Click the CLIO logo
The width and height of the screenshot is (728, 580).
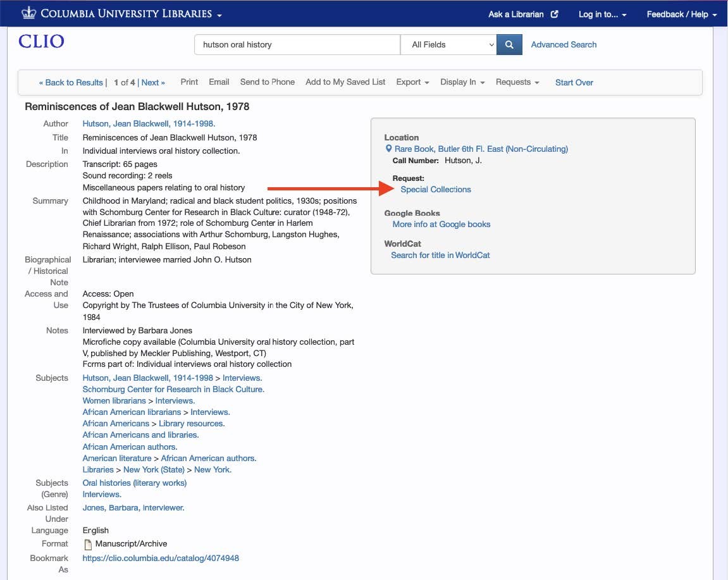click(x=40, y=41)
